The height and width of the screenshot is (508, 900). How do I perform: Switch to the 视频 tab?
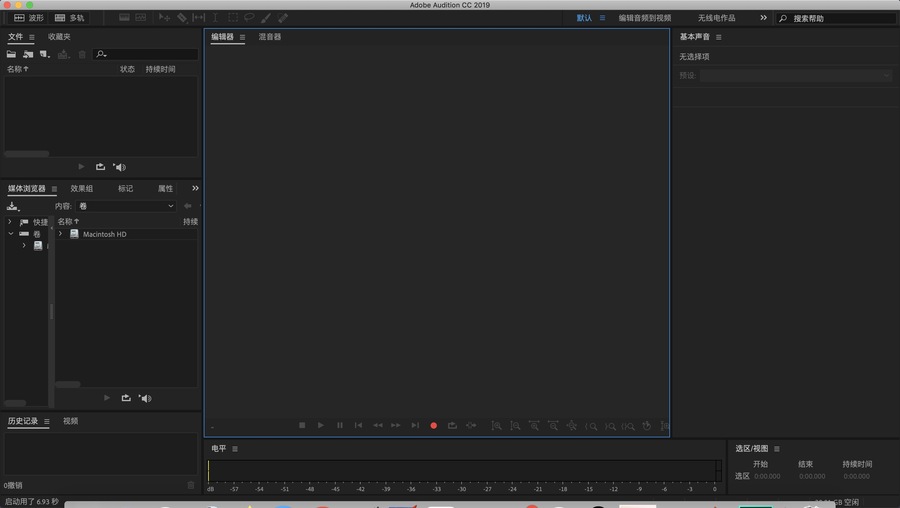pyautogui.click(x=71, y=421)
